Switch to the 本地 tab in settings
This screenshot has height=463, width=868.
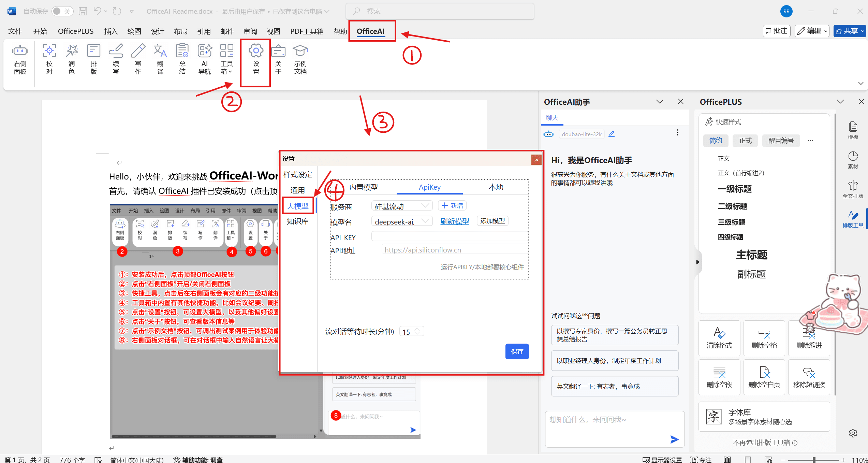[496, 187]
